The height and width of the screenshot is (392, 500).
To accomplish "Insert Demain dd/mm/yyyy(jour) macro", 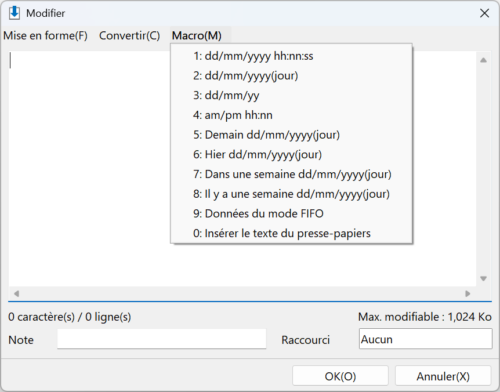I will pyautogui.click(x=291, y=135).
